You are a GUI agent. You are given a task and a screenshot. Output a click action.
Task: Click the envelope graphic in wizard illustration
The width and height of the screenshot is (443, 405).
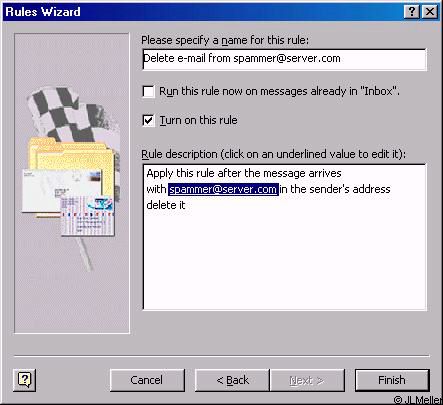[60, 192]
